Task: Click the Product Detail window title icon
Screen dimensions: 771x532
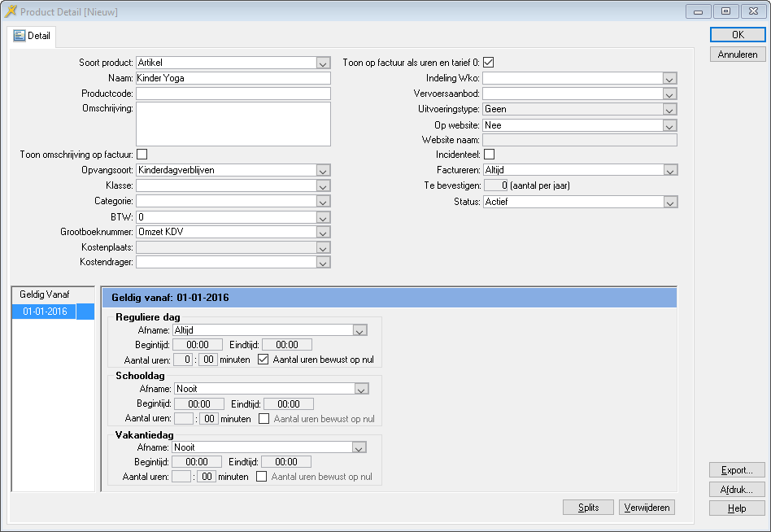Action: 11,11
